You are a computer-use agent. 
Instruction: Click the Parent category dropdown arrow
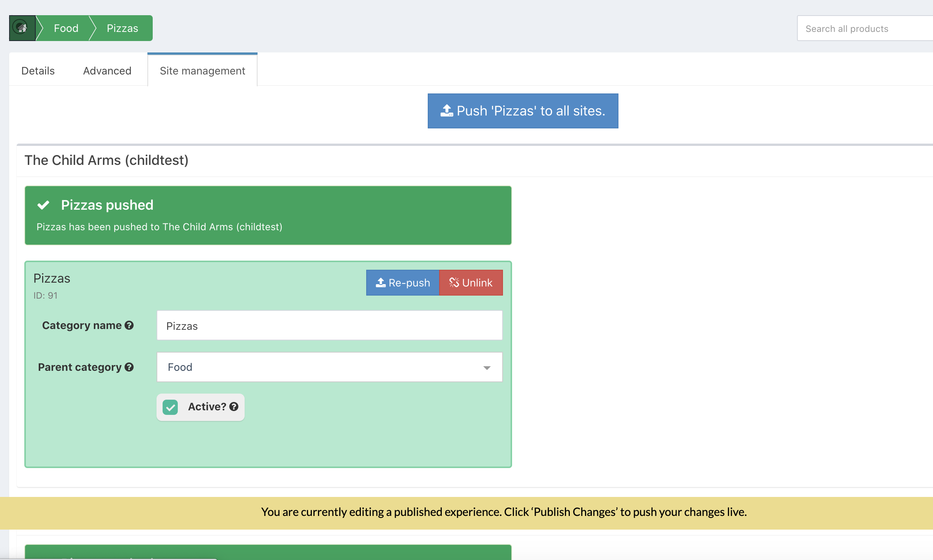click(487, 368)
